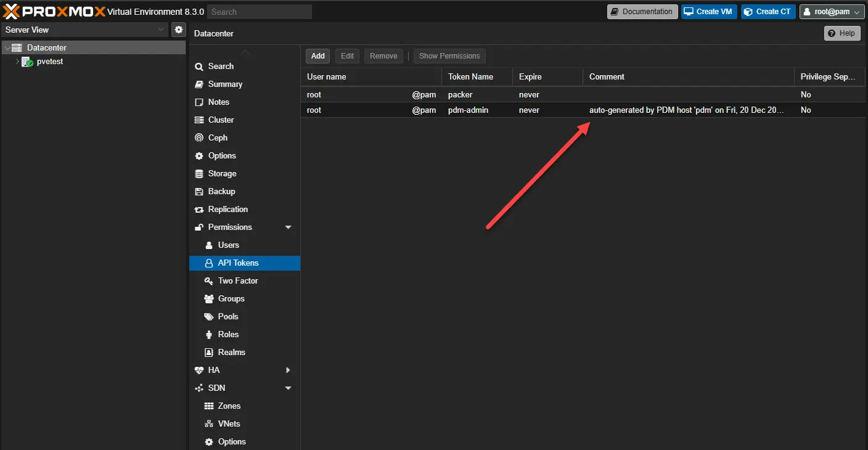868x450 pixels.
Task: Open the Pools panel
Action: (226, 316)
